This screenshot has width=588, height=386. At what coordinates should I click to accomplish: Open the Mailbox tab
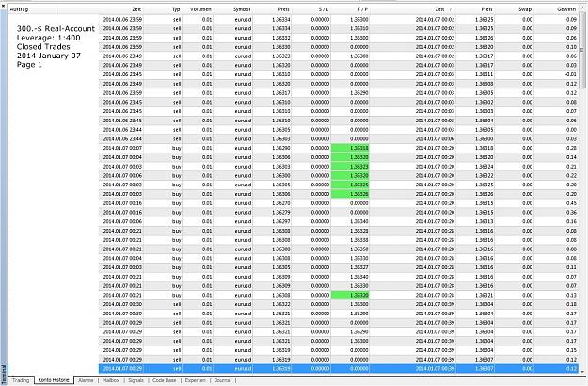111,380
